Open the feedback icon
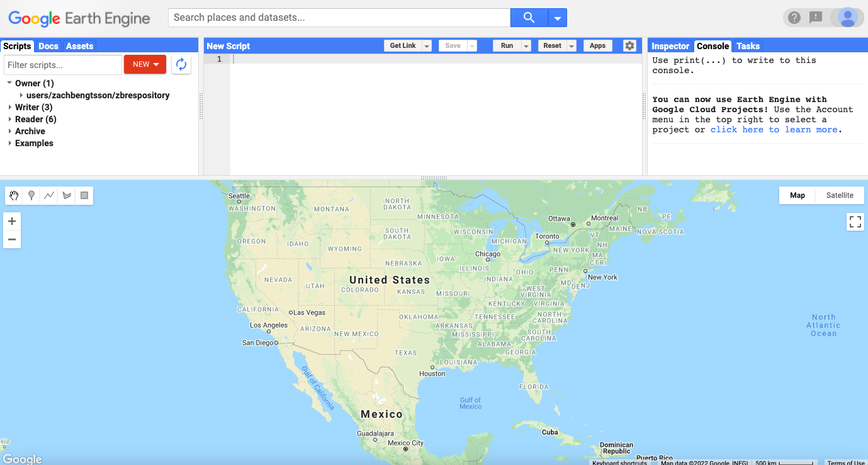This screenshot has height=465, width=868. point(816,18)
